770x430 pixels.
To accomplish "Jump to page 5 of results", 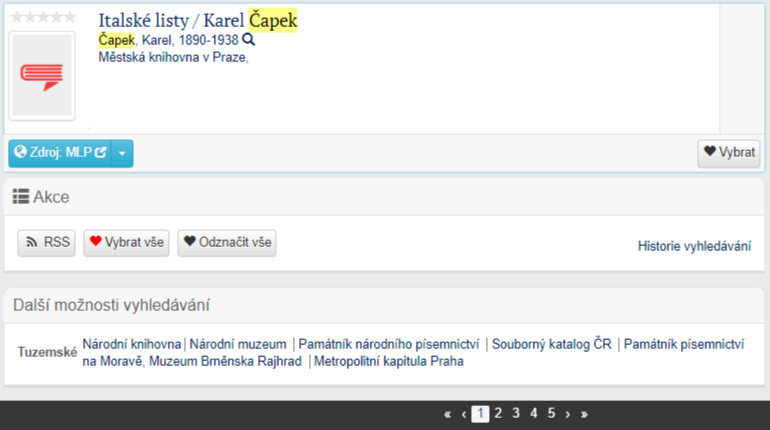I will pos(551,413).
